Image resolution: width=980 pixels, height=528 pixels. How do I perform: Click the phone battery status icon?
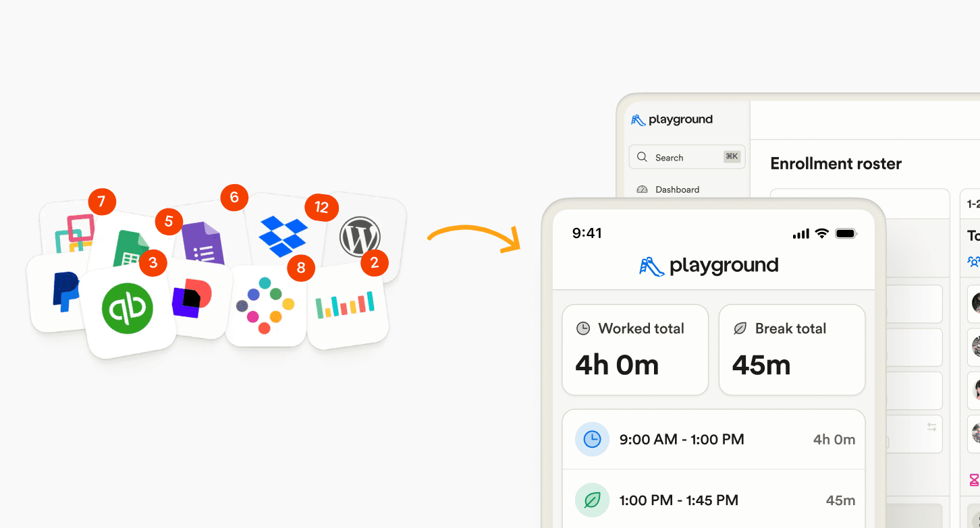coord(846,233)
